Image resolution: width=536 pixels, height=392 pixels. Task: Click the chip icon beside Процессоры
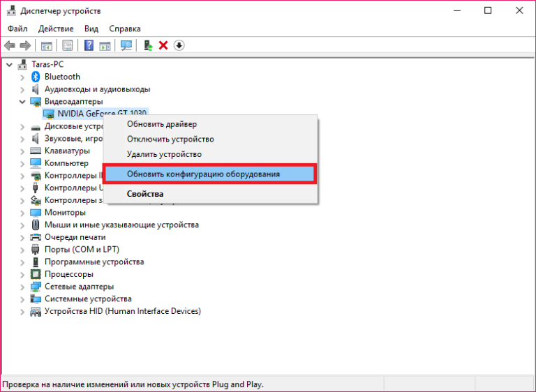pos(36,274)
